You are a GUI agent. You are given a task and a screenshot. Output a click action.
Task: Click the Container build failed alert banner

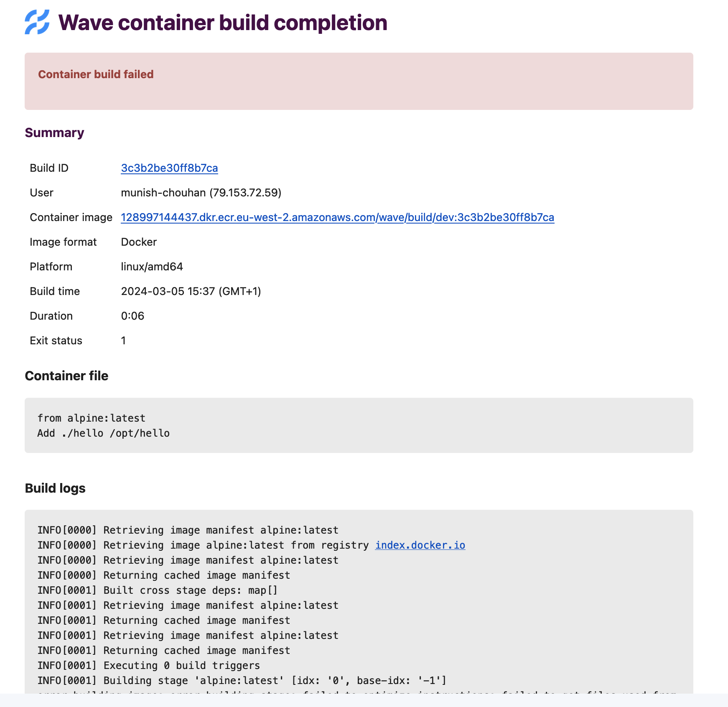click(359, 81)
